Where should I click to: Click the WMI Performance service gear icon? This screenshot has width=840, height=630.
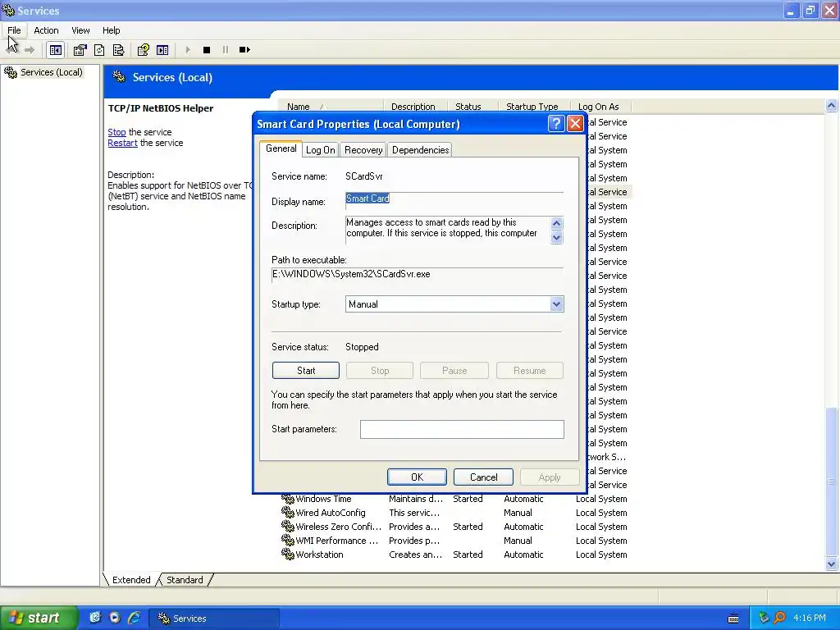coord(288,541)
